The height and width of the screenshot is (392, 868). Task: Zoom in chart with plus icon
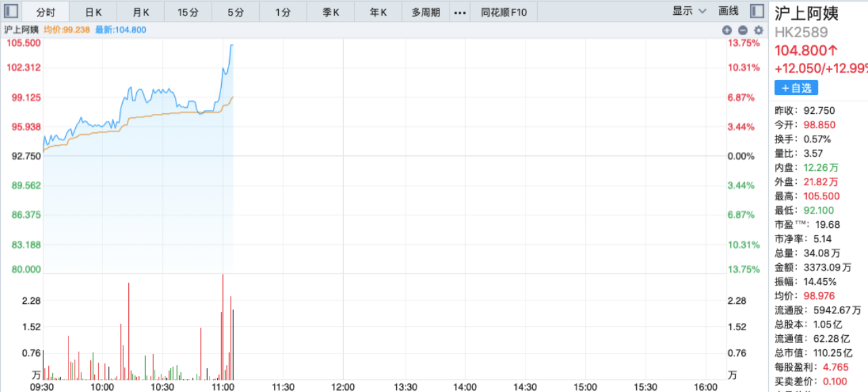point(727,30)
